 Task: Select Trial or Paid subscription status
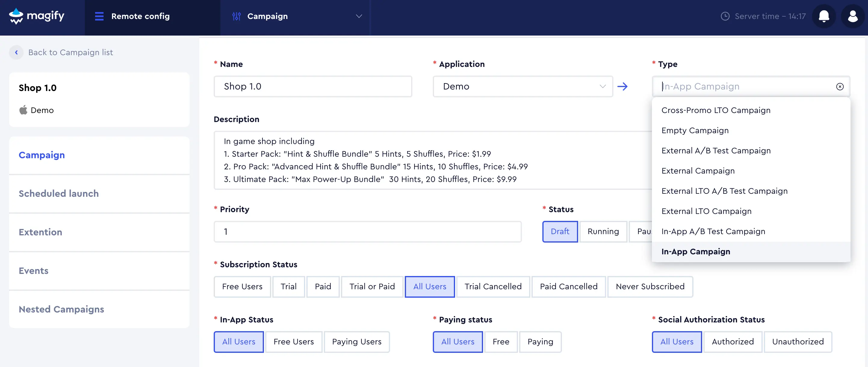pos(372,287)
